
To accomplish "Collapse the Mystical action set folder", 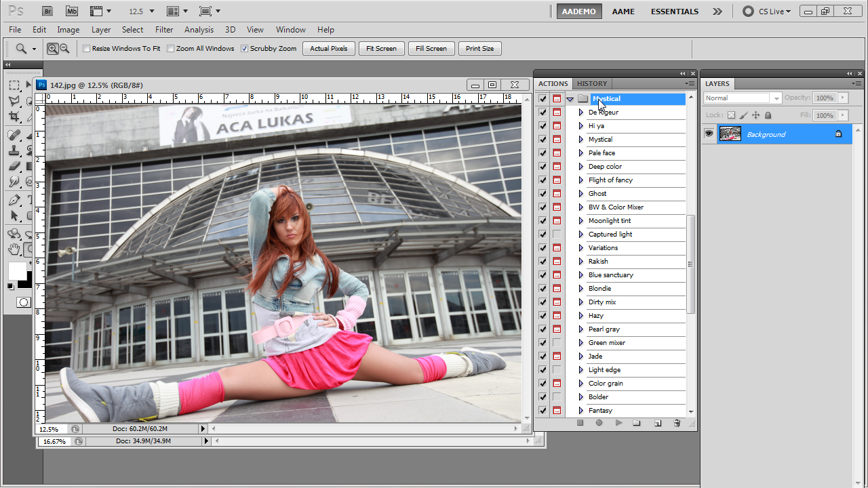I will pyautogui.click(x=570, y=99).
